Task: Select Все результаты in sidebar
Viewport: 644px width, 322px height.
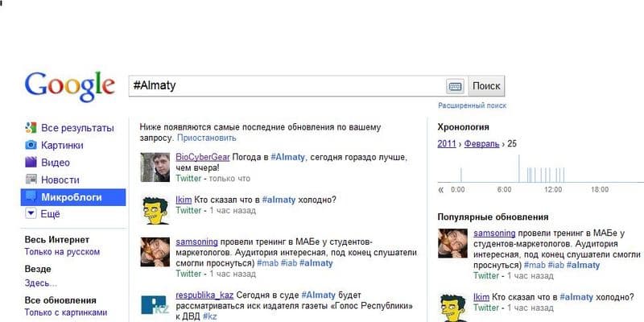Action: (77, 128)
